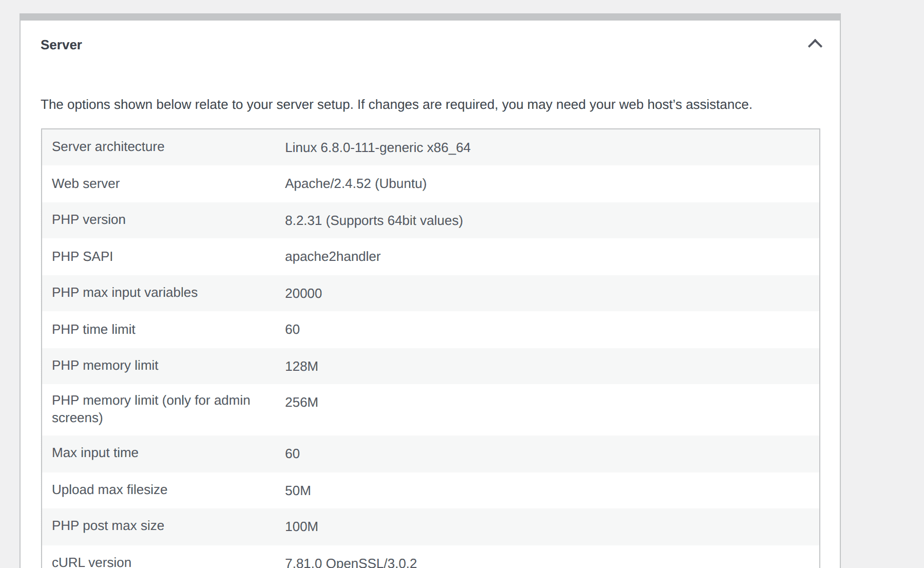Select the PHP time limit value 60

293,330
